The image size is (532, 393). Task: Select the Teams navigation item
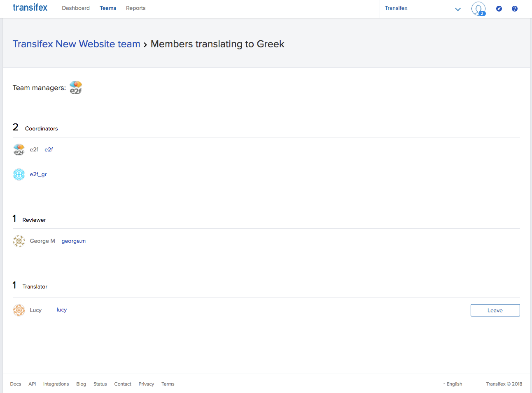[x=108, y=8]
